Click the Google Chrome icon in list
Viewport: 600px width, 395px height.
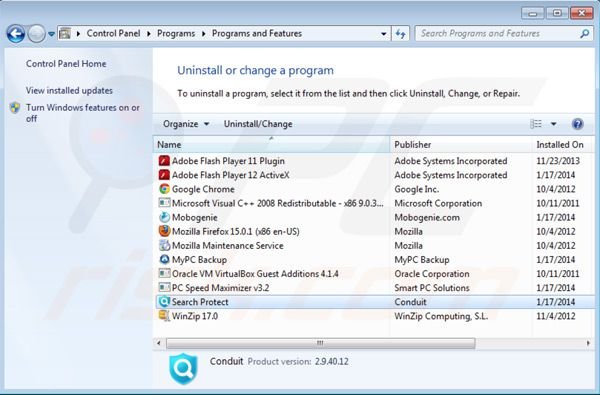click(164, 189)
